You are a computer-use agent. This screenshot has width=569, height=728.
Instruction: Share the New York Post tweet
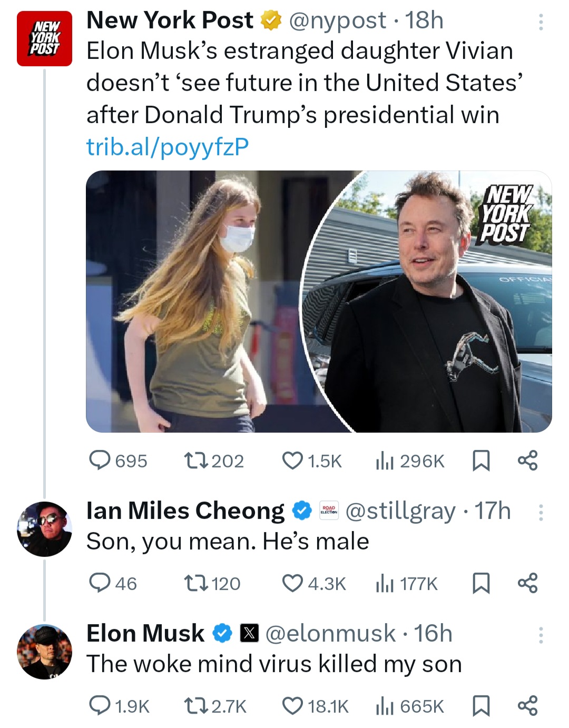[x=527, y=461]
